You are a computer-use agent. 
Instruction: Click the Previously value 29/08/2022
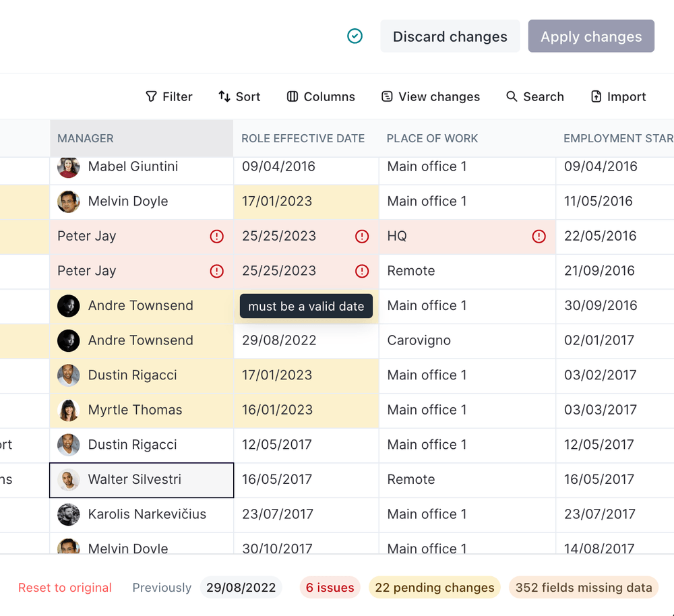click(x=241, y=587)
